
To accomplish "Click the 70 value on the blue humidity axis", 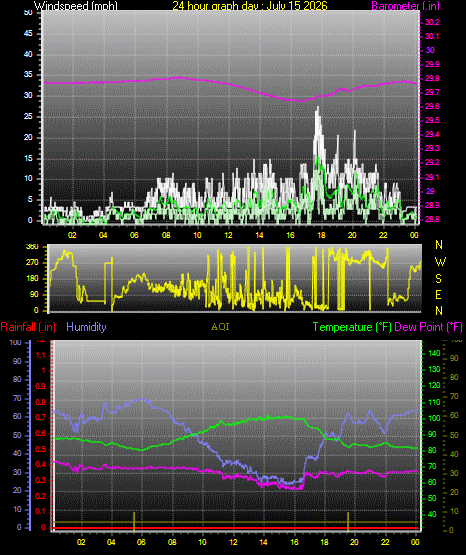I will [x=17, y=398].
